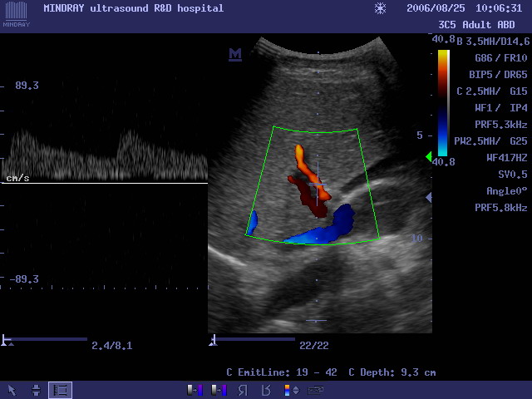The height and width of the screenshot is (399, 532).
Task: Click the gray depth triangle marker
Action: point(429,197)
